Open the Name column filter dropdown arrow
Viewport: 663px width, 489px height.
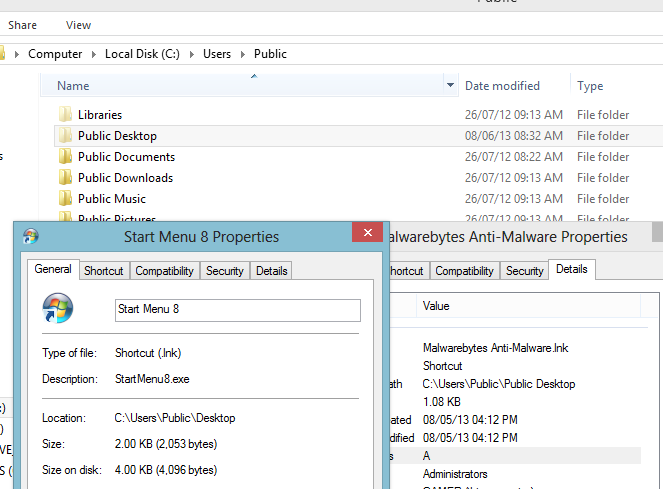pyautogui.click(x=451, y=86)
